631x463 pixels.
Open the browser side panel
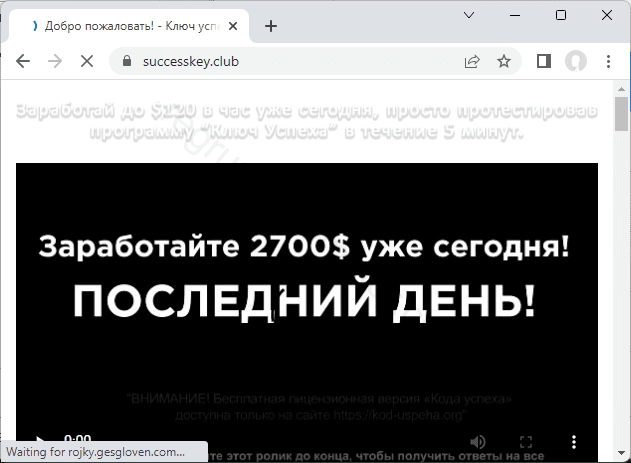544,61
